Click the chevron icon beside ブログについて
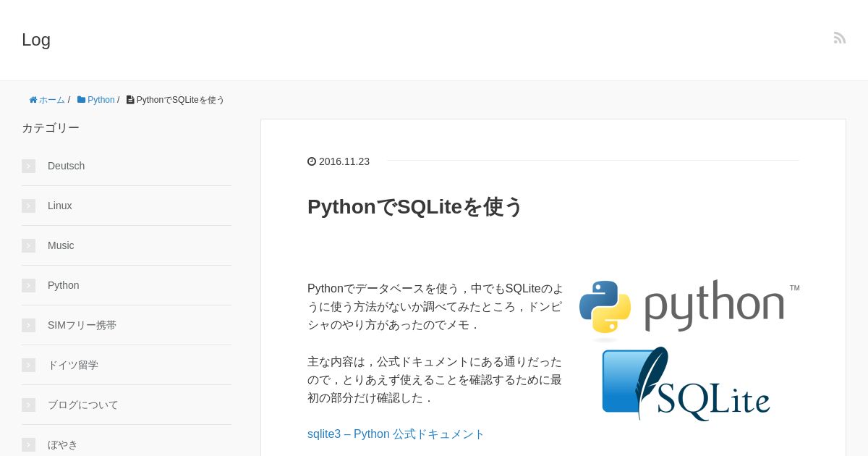Image resolution: width=868 pixels, height=456 pixels. tap(28, 405)
